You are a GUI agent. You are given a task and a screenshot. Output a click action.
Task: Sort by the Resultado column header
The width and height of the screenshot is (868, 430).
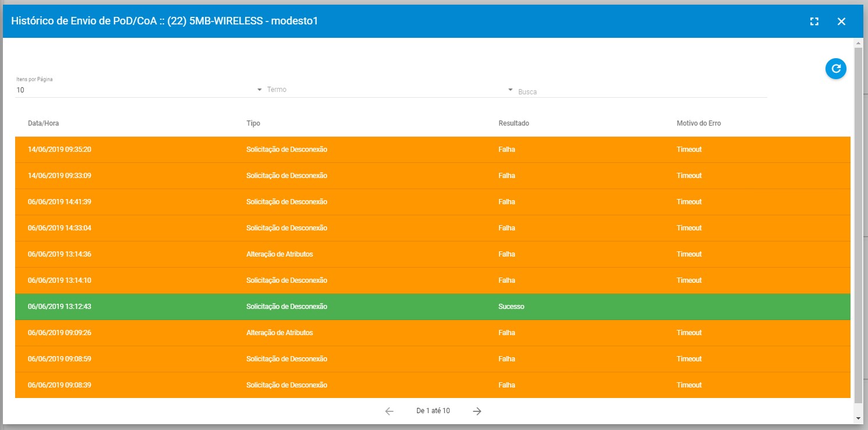tap(513, 123)
